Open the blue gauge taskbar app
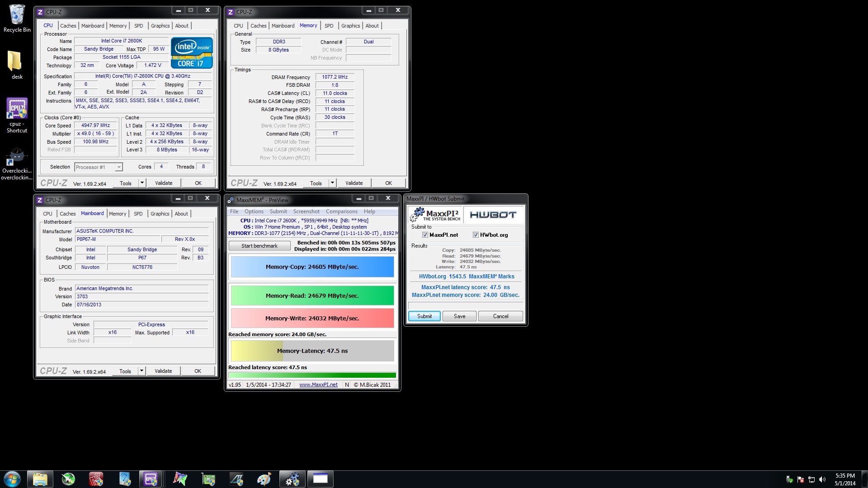The image size is (868, 488). coord(124,479)
